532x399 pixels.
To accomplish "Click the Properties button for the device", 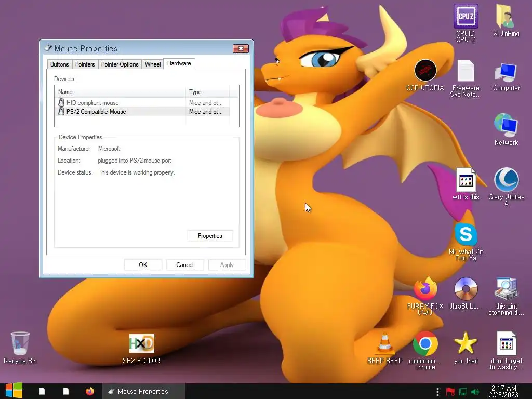I will [210, 236].
